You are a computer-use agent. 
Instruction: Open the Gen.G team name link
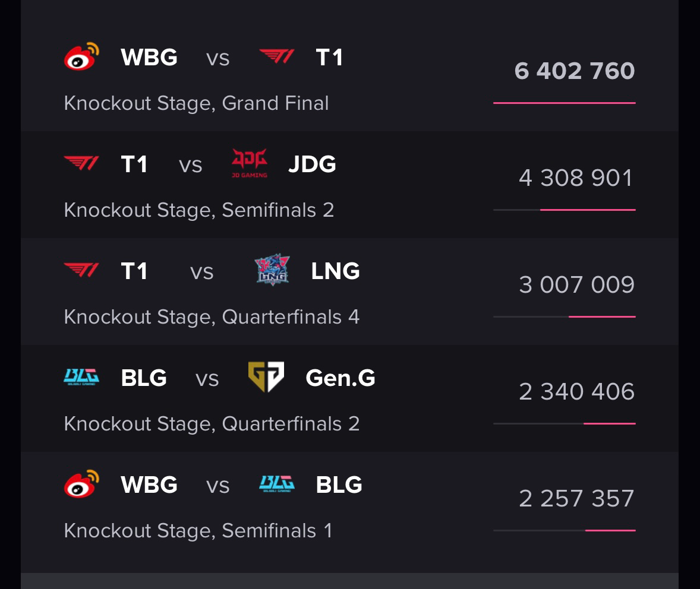click(x=340, y=378)
